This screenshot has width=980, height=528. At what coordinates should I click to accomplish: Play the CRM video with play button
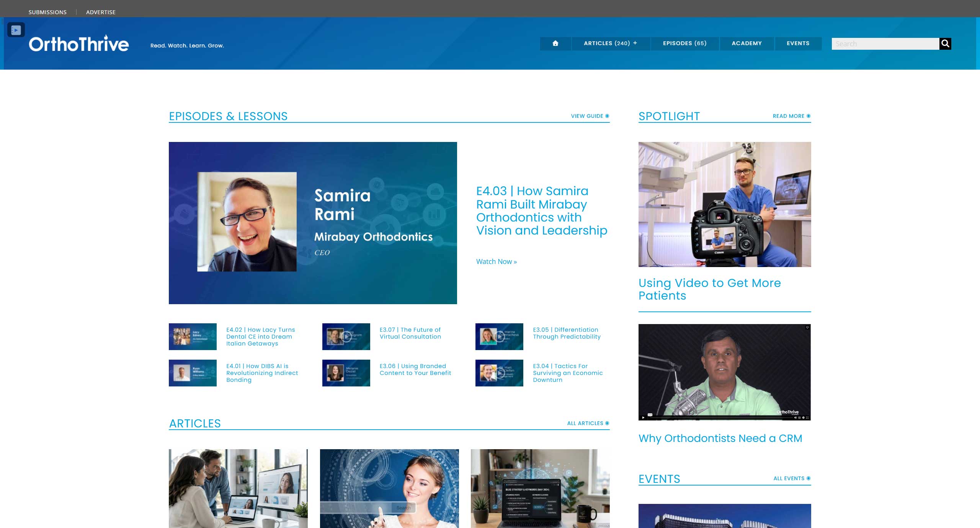(643, 417)
